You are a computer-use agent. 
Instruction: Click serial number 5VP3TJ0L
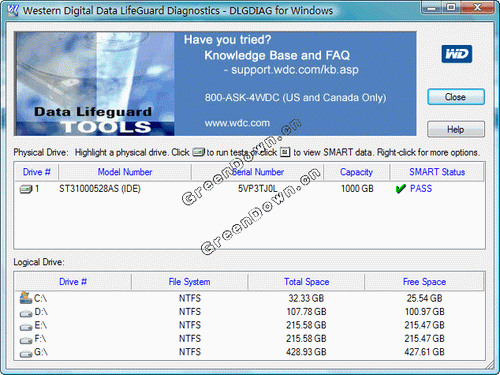pyautogui.click(x=257, y=189)
